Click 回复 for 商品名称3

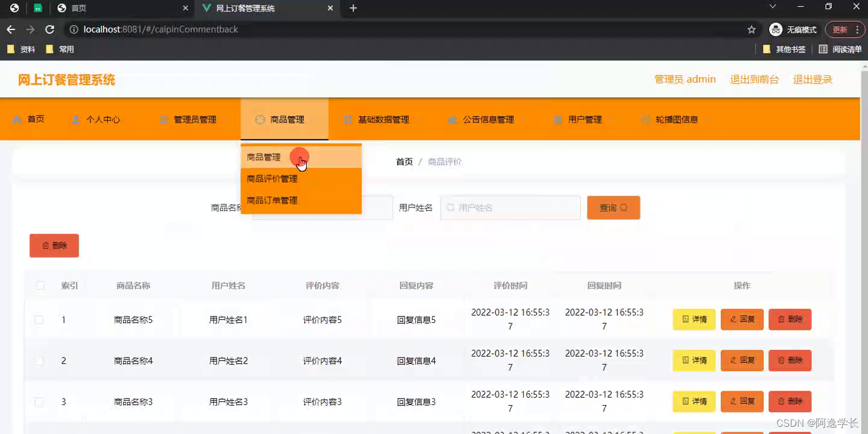(742, 401)
